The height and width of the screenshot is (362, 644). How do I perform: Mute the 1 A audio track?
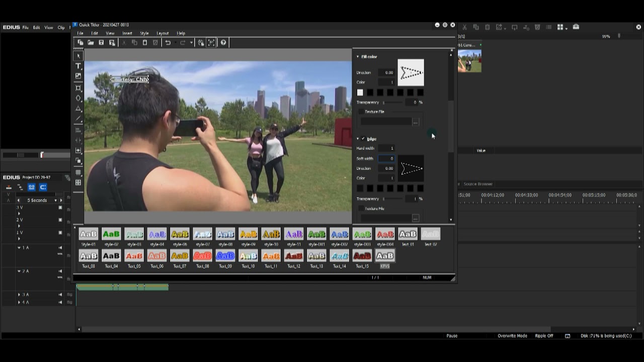[x=60, y=247]
